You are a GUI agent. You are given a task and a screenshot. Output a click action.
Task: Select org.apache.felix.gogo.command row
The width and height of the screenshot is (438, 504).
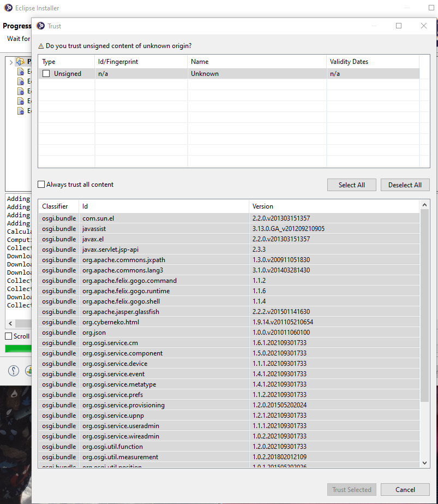coord(229,281)
